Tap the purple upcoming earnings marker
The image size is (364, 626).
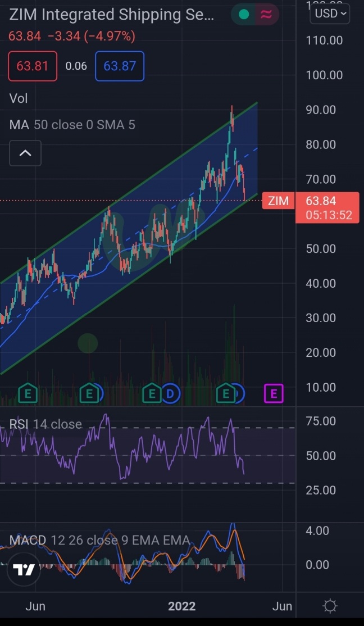click(x=274, y=394)
